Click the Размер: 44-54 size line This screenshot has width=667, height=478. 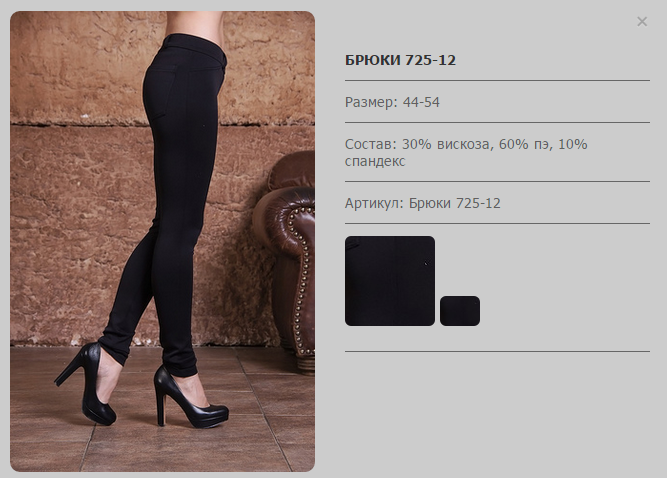pos(392,102)
